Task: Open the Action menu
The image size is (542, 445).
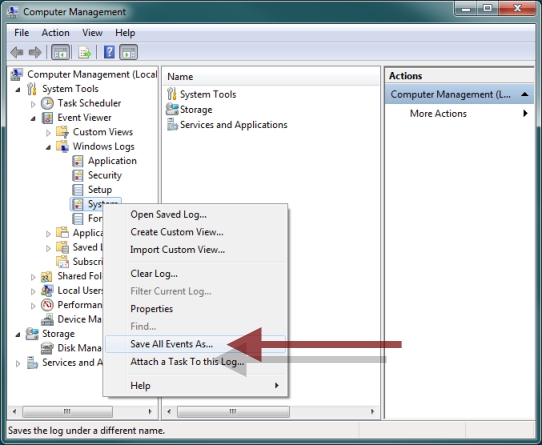Action: tap(55, 33)
